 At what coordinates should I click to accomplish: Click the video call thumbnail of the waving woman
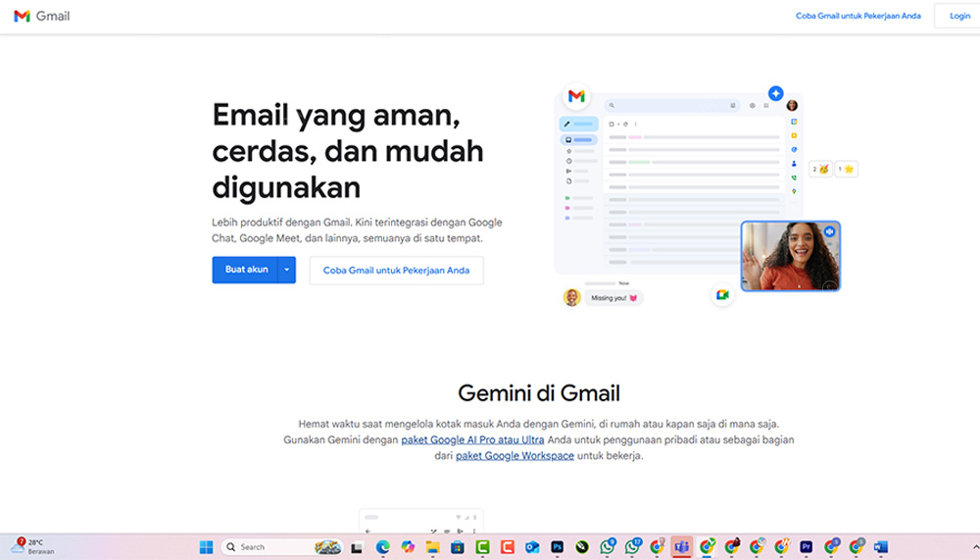(791, 256)
